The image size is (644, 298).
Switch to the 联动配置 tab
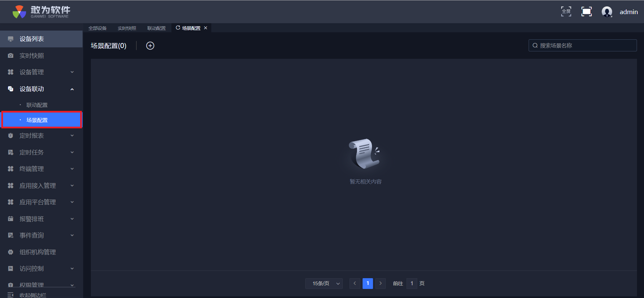157,28
